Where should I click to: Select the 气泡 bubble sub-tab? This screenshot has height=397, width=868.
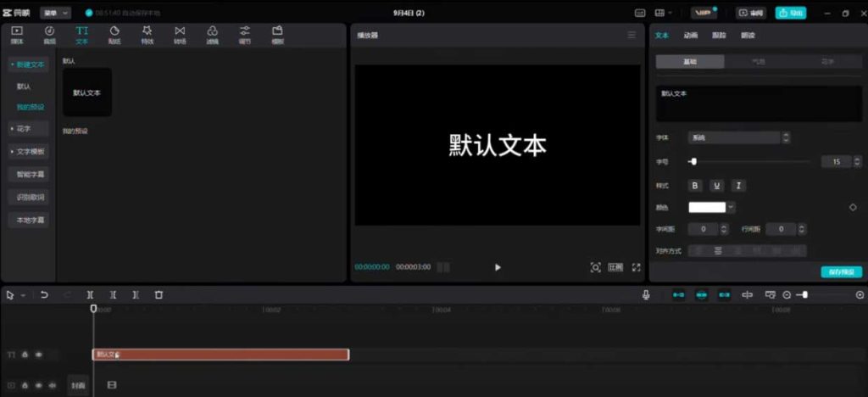759,61
